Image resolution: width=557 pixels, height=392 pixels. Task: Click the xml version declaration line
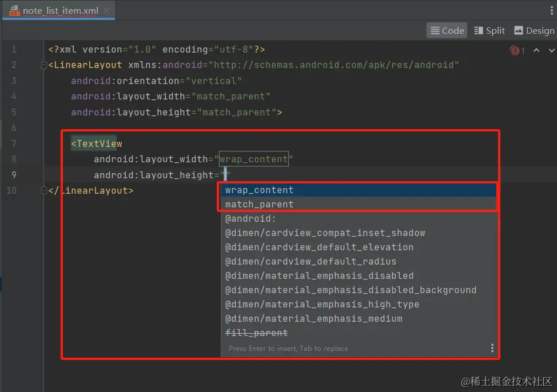(x=156, y=49)
